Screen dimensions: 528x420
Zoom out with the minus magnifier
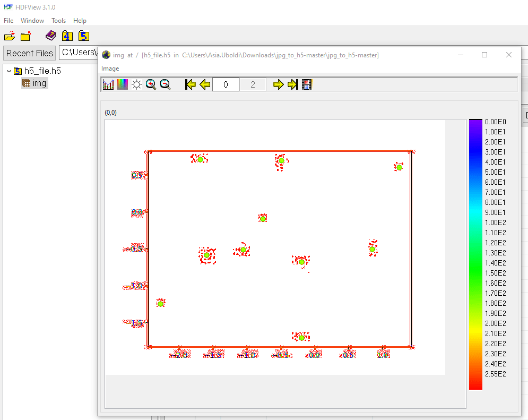pyautogui.click(x=166, y=84)
